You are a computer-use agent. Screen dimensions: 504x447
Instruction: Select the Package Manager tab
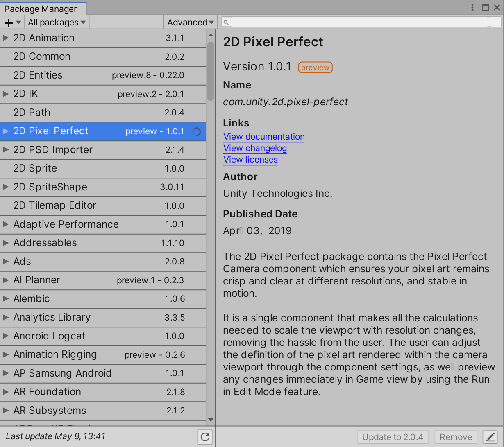click(x=42, y=9)
